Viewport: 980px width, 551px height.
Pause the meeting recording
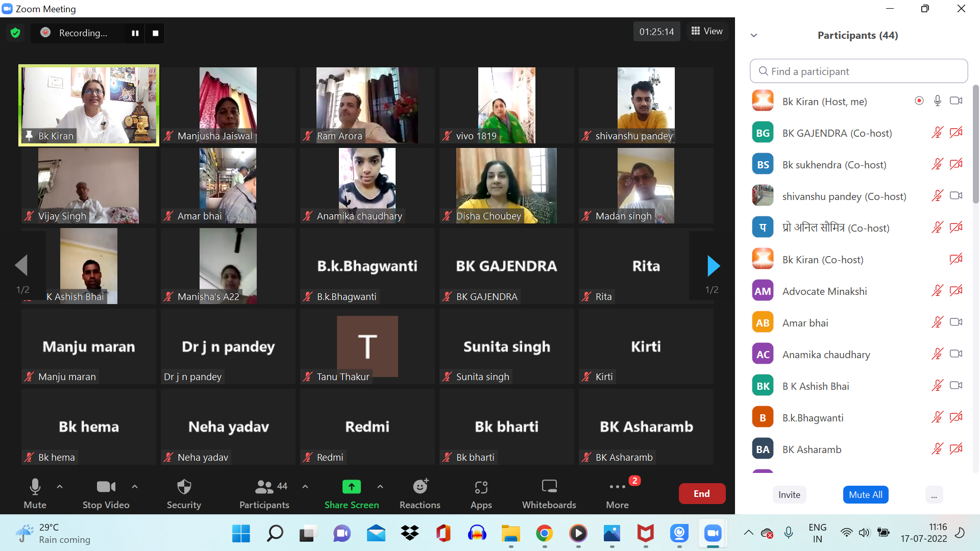135,33
